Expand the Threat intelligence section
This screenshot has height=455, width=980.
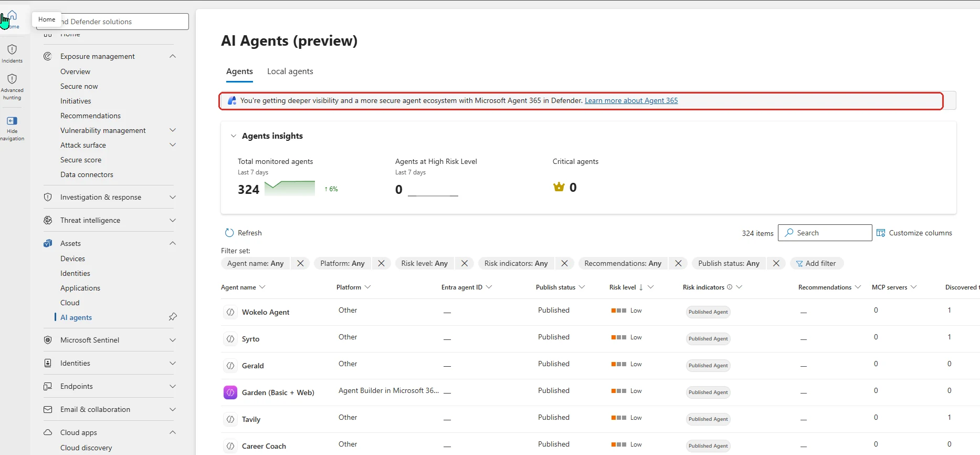(x=173, y=220)
